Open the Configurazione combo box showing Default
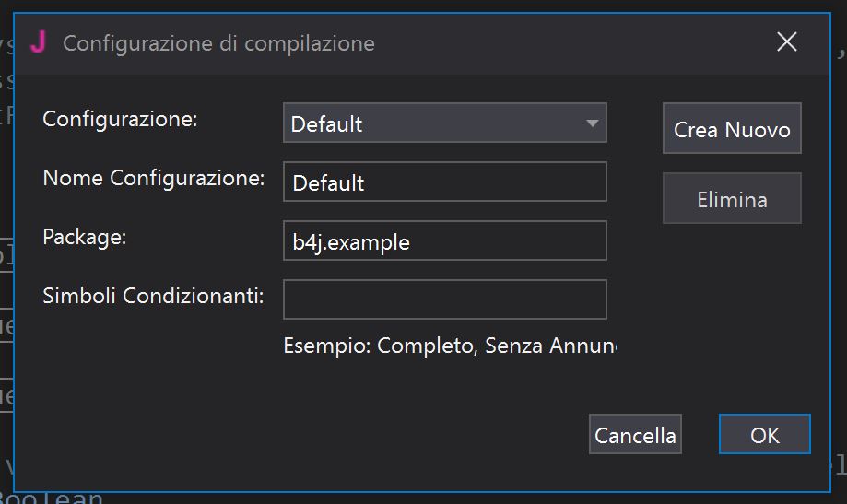This screenshot has width=847, height=504. [x=433, y=123]
